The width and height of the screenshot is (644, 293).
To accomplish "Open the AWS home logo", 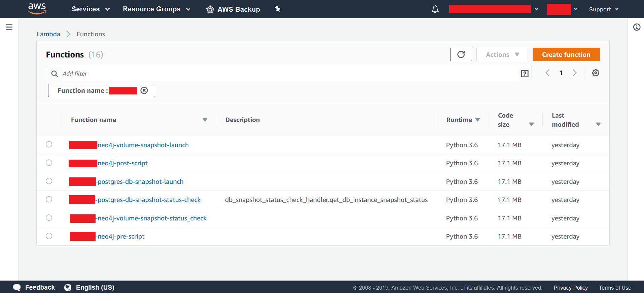I will coord(37,9).
